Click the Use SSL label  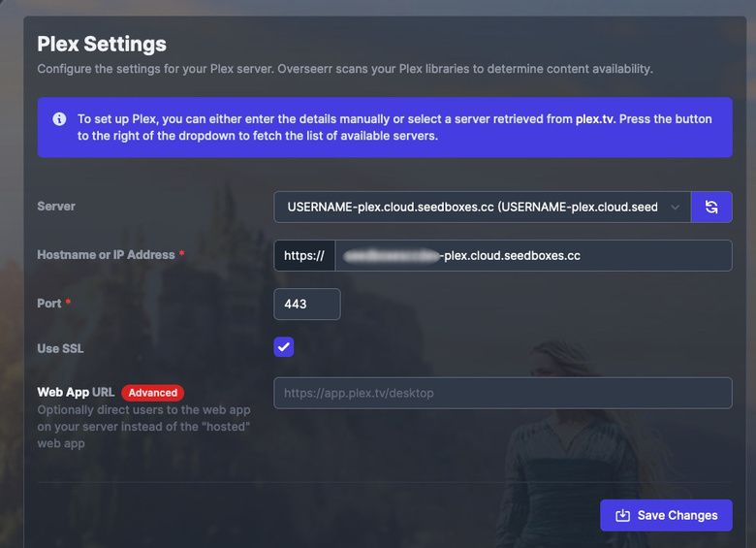tap(60, 348)
